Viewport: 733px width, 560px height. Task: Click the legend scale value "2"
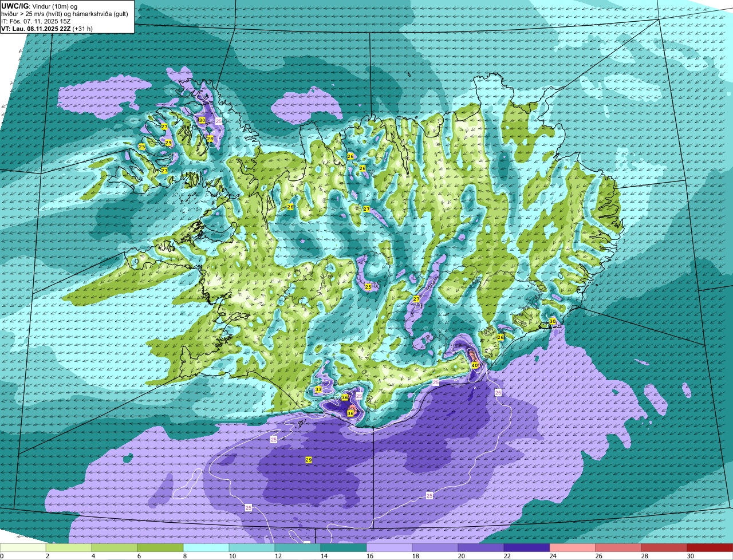(48, 556)
